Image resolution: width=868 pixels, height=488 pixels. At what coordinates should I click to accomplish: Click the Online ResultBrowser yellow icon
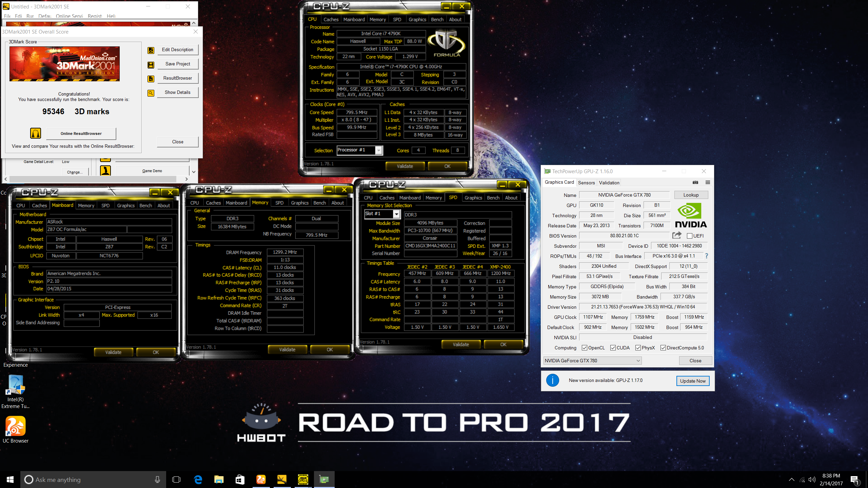pos(36,133)
